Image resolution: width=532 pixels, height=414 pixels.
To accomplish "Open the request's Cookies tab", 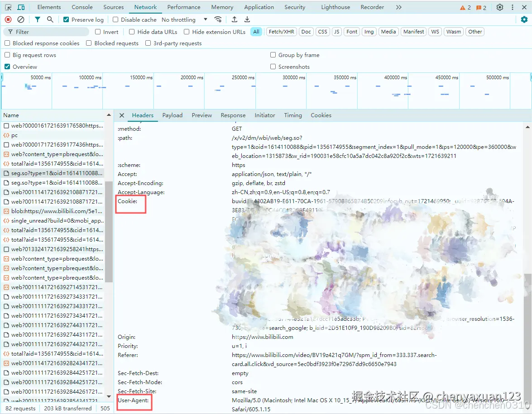I will tap(321, 115).
